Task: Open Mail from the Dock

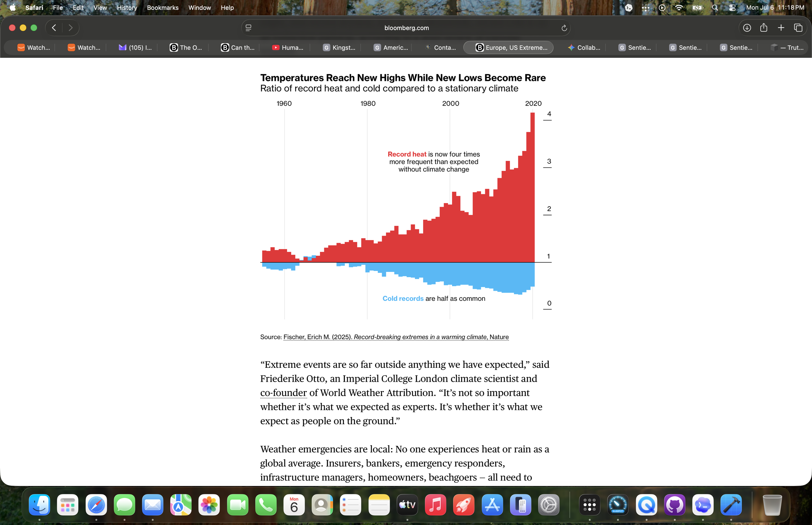Action: click(x=153, y=505)
